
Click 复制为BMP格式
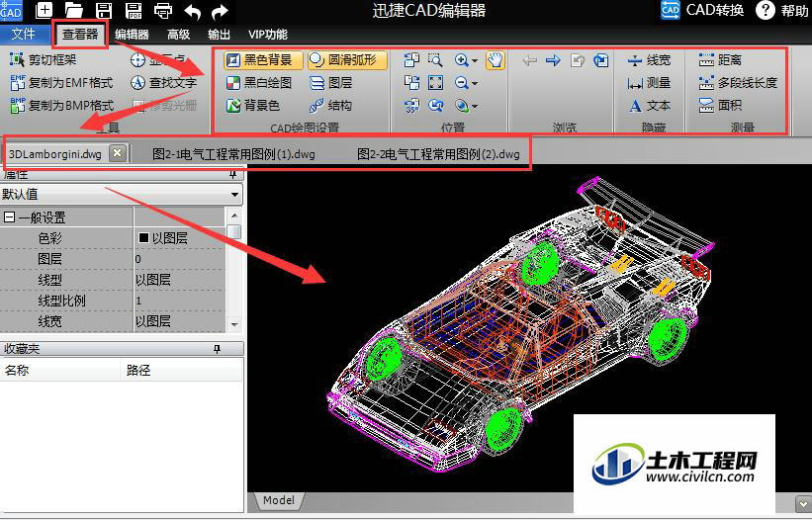pos(61,106)
